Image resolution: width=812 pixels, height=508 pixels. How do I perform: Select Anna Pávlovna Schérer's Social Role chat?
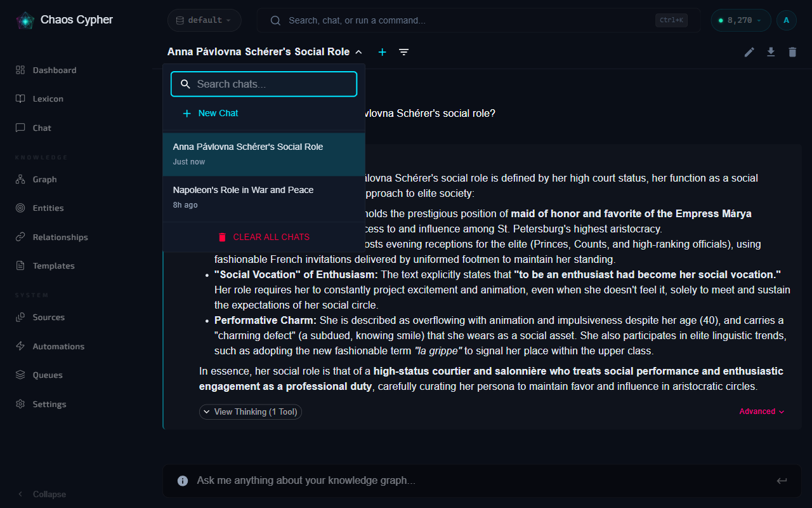(x=264, y=154)
